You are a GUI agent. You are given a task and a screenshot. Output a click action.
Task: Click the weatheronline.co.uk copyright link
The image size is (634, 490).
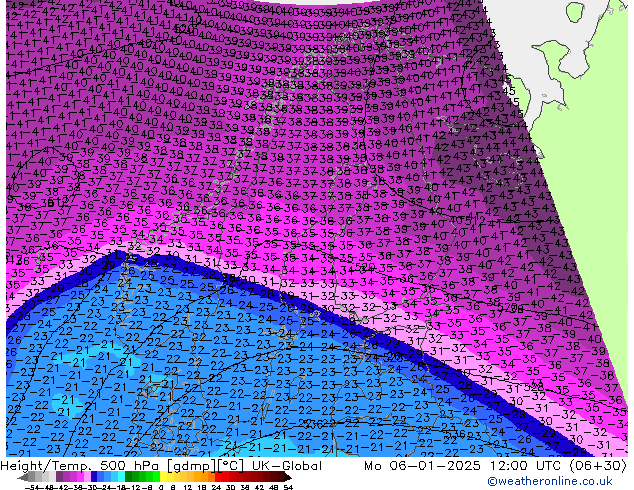549,481
